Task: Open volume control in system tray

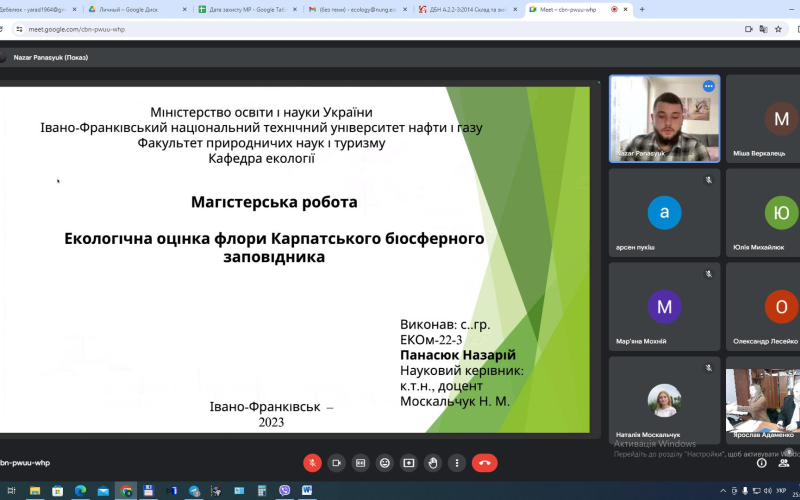Action: point(768,491)
